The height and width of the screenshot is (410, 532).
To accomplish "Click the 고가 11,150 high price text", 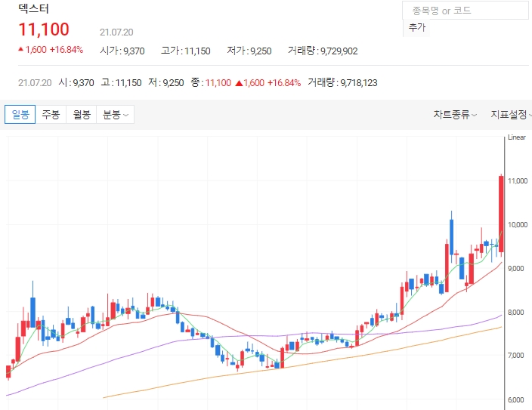I will 186,51.
